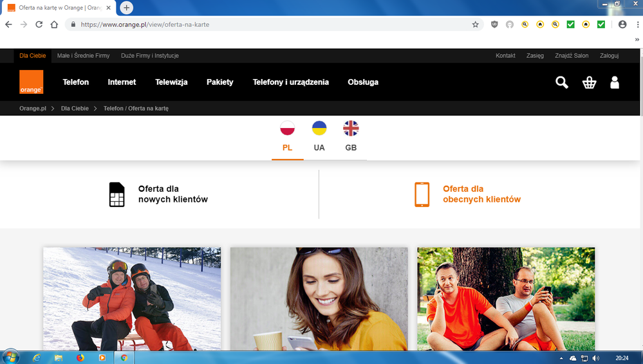
Task: Click the gray circular extension icon
Action: tap(510, 24)
